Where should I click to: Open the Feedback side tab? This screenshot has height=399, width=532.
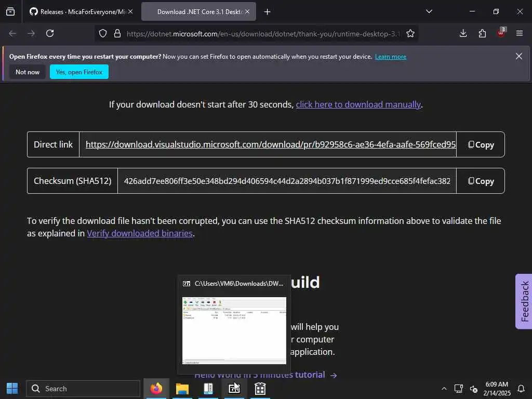524,301
